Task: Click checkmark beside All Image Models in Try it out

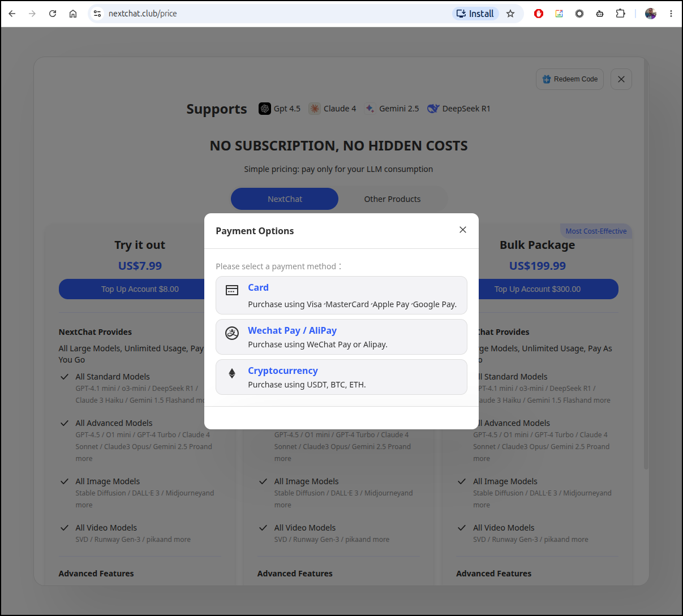Action: pos(65,481)
